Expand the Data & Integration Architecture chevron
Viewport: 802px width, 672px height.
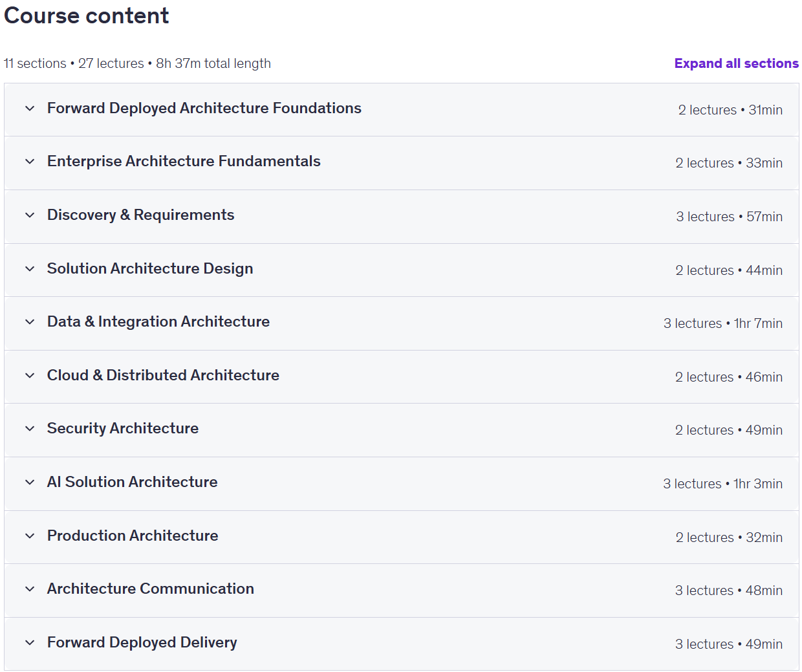click(30, 322)
